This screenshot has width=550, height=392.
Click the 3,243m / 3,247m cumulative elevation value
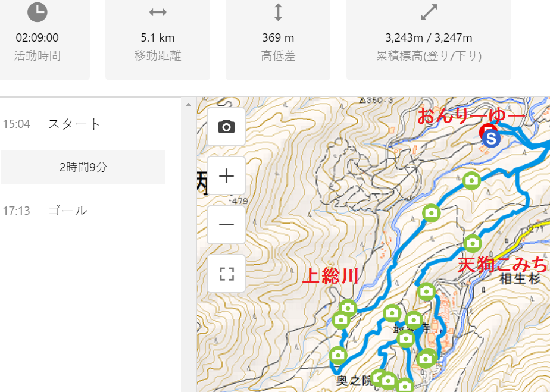(429, 38)
